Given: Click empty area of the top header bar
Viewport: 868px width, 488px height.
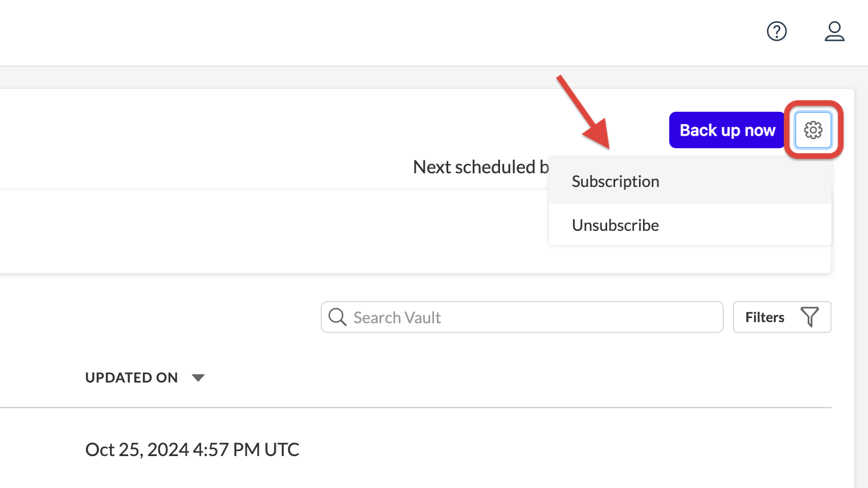Looking at the screenshot, I should coord(399,32).
